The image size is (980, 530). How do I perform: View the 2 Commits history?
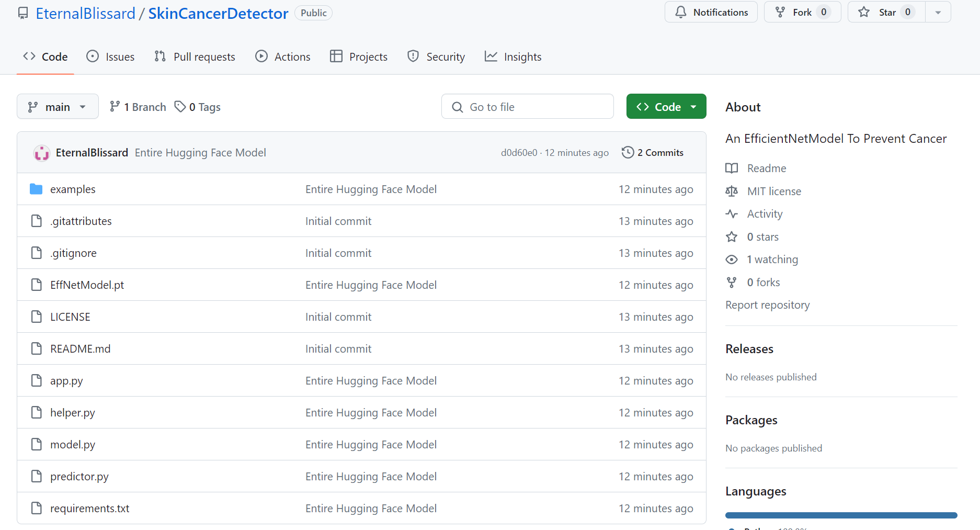653,152
